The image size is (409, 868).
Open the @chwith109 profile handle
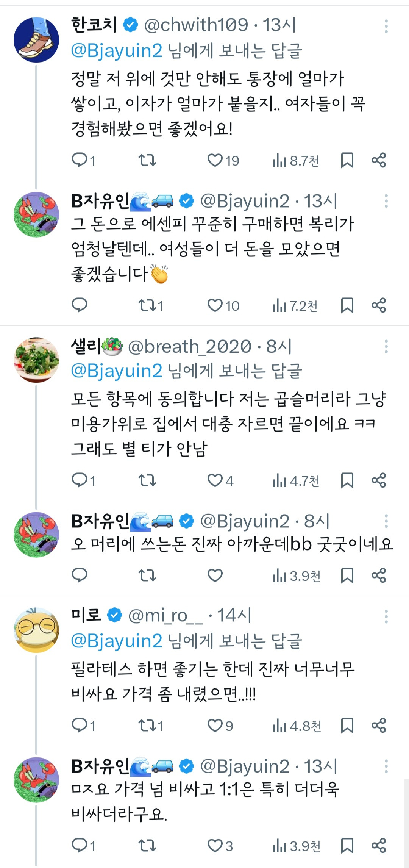point(196,25)
